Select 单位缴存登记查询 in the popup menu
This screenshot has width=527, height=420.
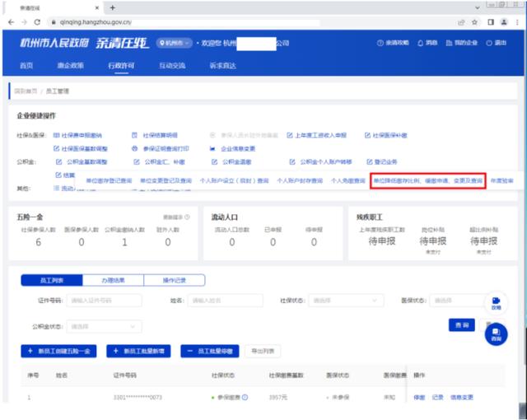[109, 181]
